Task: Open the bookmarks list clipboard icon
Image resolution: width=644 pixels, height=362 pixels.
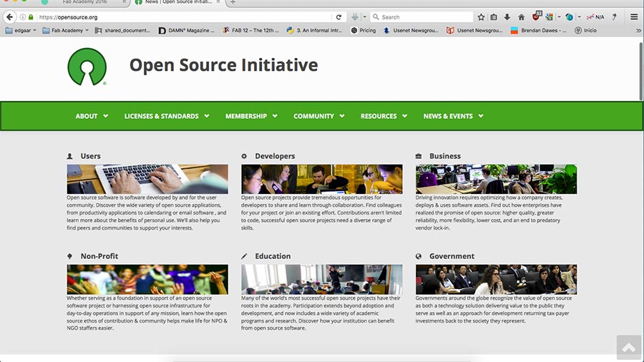Action: pyautogui.click(x=494, y=17)
